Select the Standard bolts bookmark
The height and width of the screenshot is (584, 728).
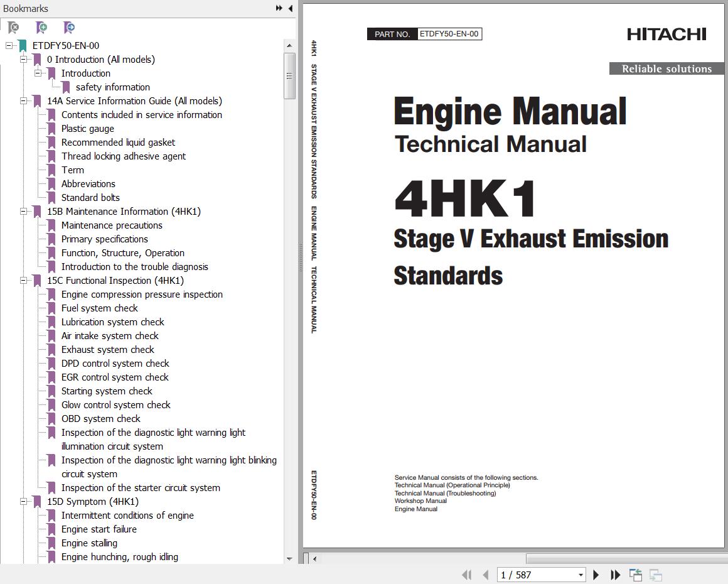90,197
